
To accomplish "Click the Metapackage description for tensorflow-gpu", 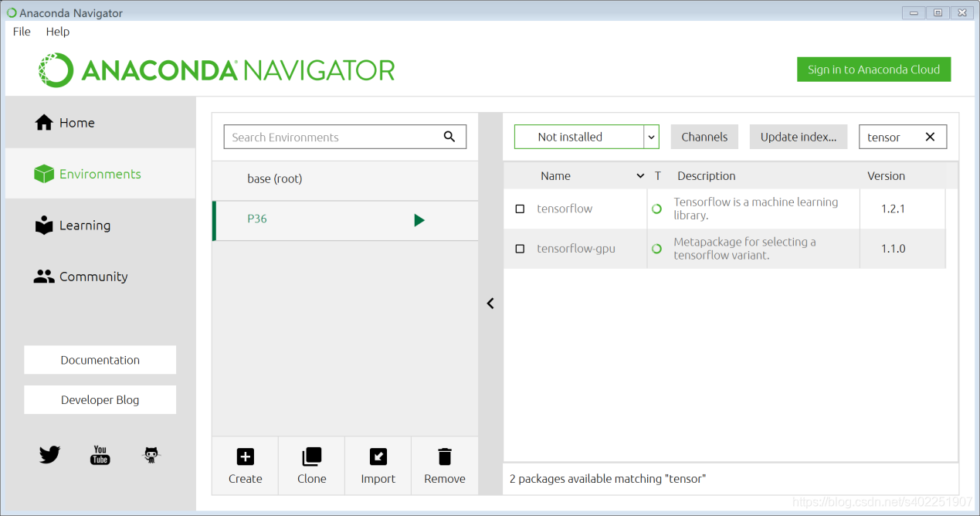I will (x=744, y=249).
